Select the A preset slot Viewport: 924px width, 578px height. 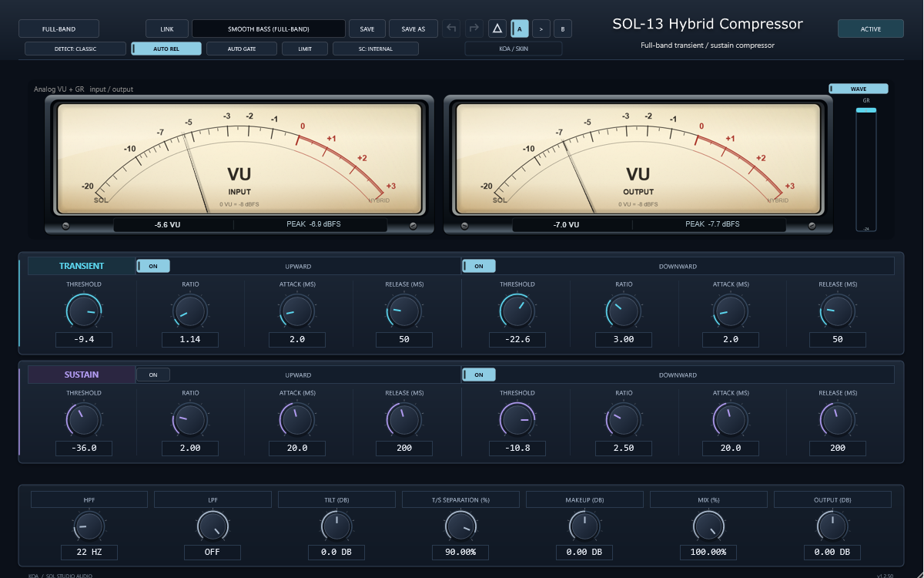click(x=520, y=29)
